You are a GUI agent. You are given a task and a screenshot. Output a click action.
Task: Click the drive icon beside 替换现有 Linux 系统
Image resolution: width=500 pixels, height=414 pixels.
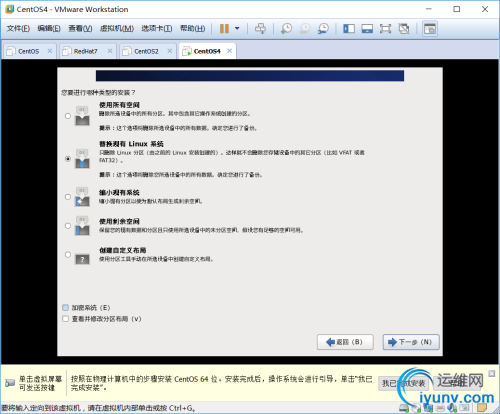click(82, 159)
